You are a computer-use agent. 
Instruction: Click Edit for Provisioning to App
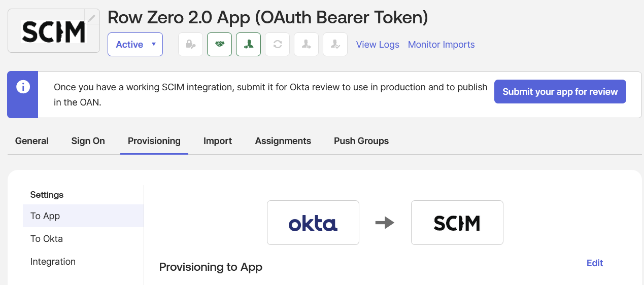[595, 263]
